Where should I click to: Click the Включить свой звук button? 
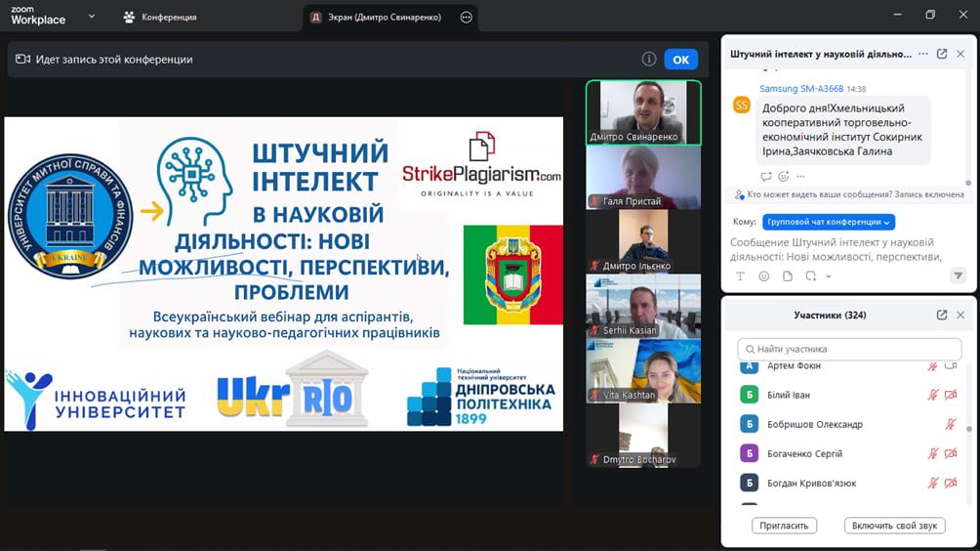[x=894, y=526]
